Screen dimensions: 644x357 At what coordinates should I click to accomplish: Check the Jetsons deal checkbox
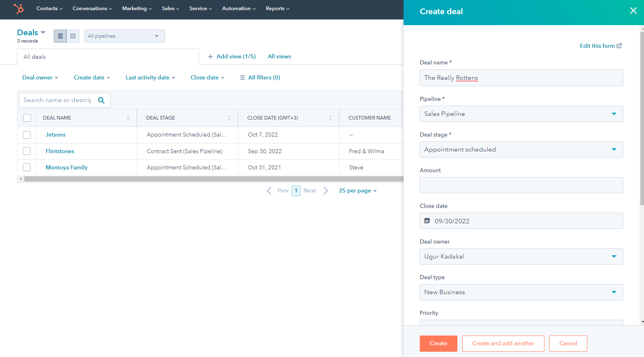click(27, 135)
